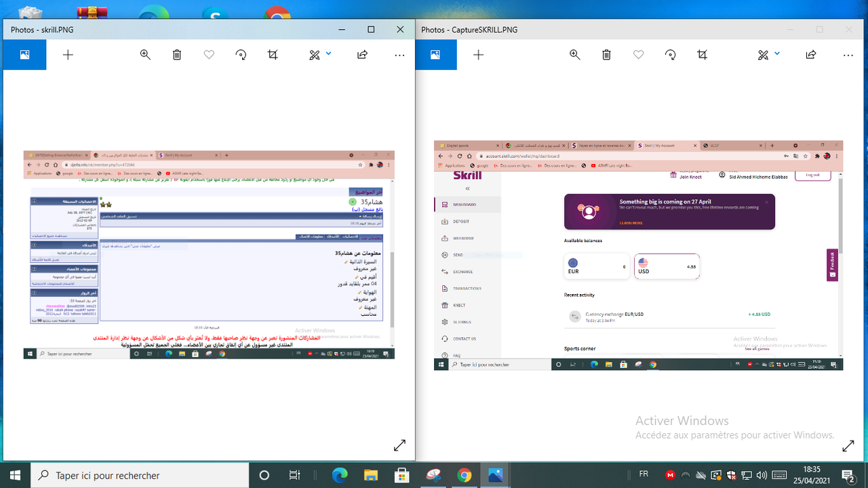Click the Skrill dashboard image in CaptureSKRILL.PNG
Viewport: 868px width, 488px height.
coord(639,256)
